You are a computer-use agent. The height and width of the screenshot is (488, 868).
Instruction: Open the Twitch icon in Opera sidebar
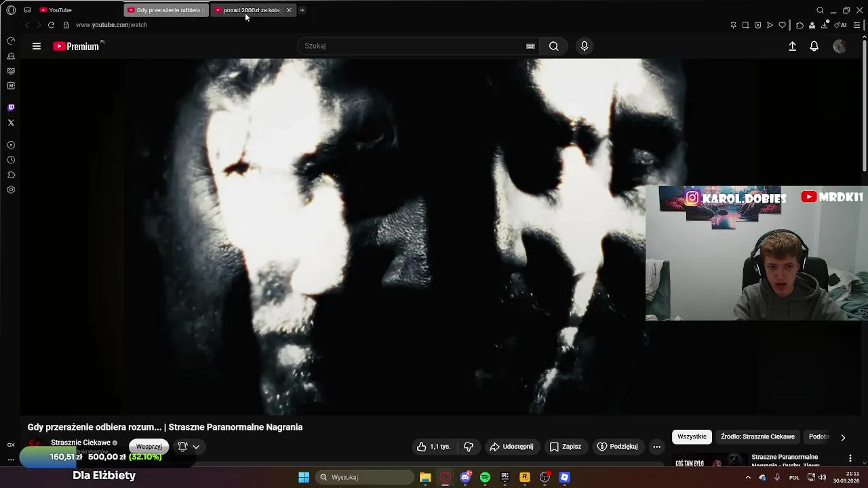pos(11,108)
